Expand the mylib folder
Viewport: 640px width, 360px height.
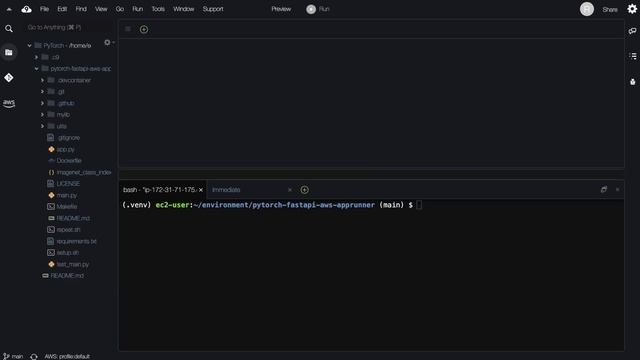point(42,115)
